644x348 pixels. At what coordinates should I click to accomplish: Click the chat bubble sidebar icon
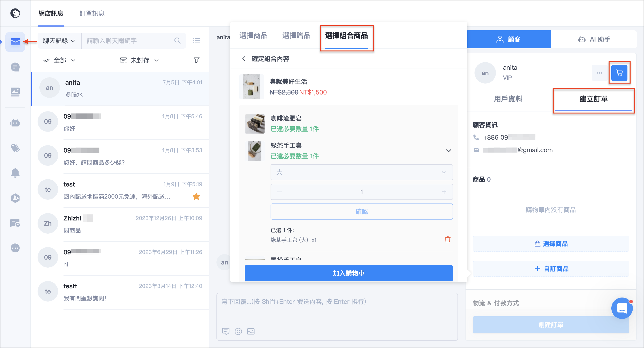[15, 67]
